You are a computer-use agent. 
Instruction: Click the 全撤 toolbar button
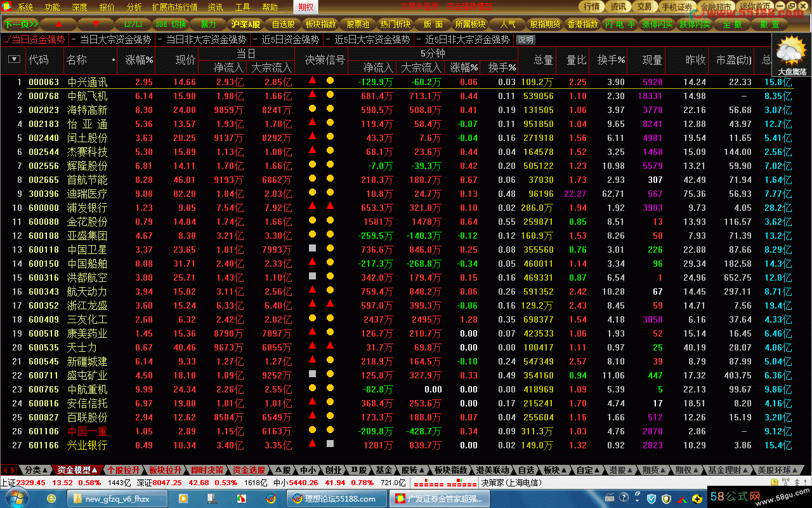[732, 24]
